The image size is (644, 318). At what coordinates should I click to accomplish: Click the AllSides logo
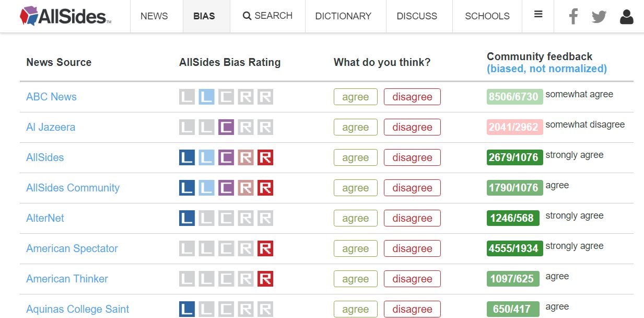point(65,16)
